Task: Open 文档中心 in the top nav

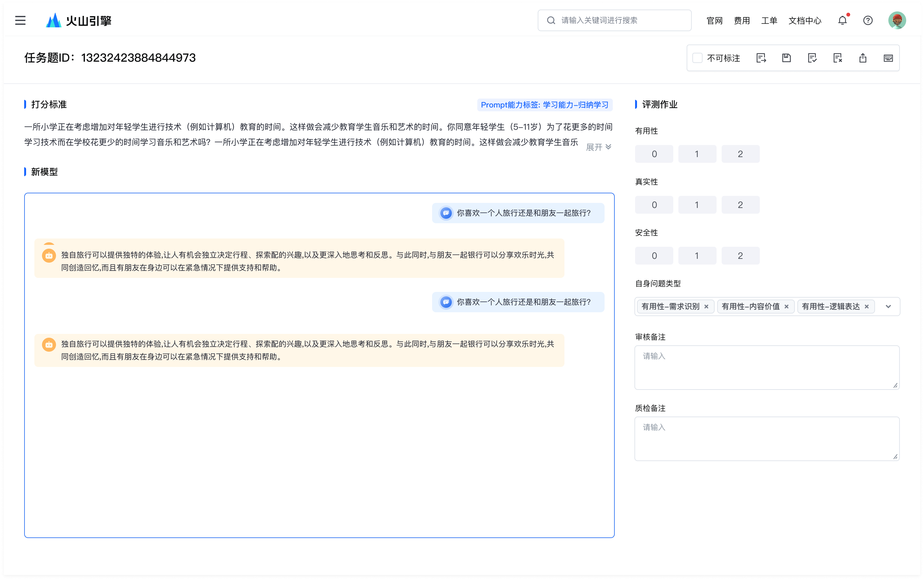Action: click(805, 21)
